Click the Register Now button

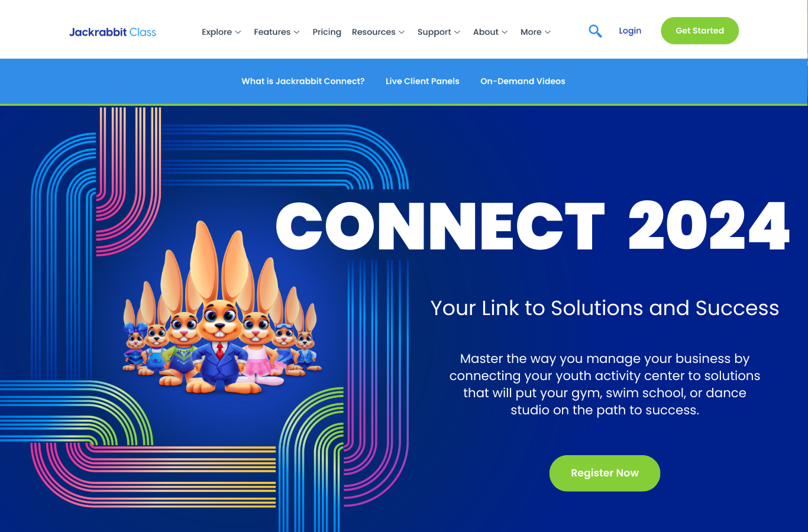coord(605,473)
